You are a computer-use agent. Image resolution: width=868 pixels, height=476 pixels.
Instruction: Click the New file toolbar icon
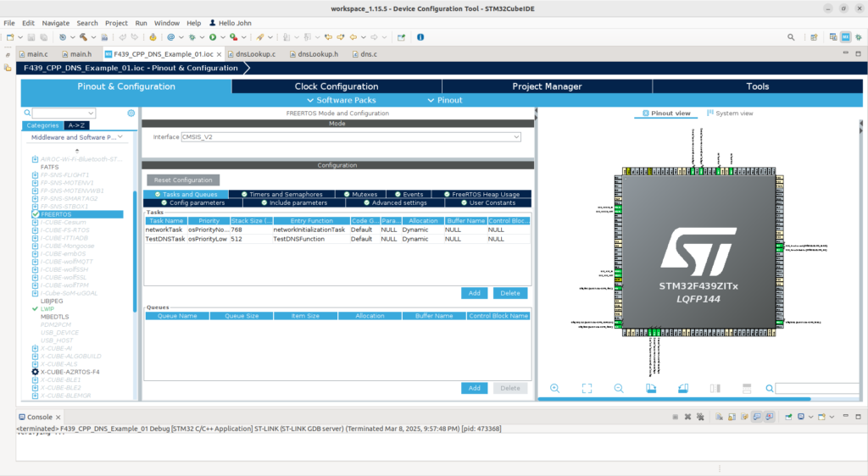10,37
